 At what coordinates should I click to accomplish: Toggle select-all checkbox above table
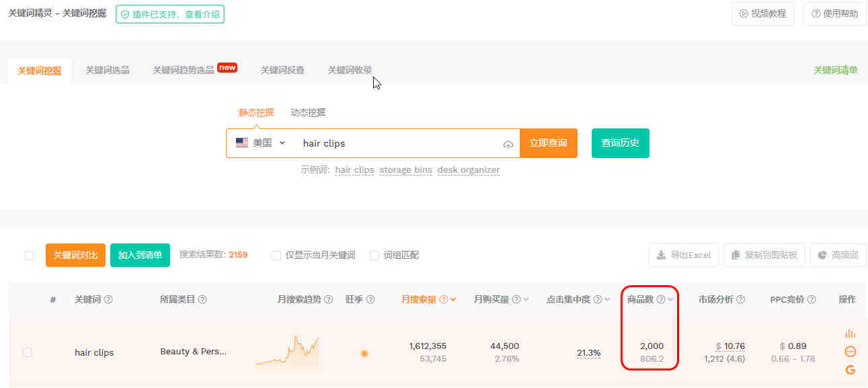30,256
